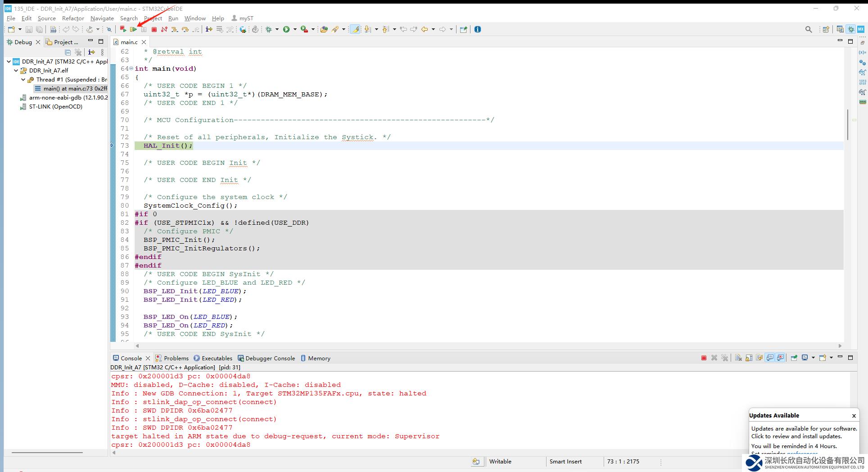This screenshot has height=472, width=868.
Task: Toggle Instruction Stepping Mode in toolbar
Action: [209, 29]
